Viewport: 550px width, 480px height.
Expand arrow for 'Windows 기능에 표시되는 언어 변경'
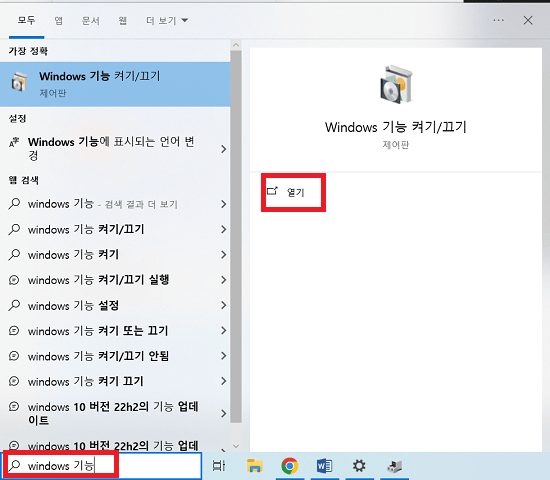tap(223, 149)
